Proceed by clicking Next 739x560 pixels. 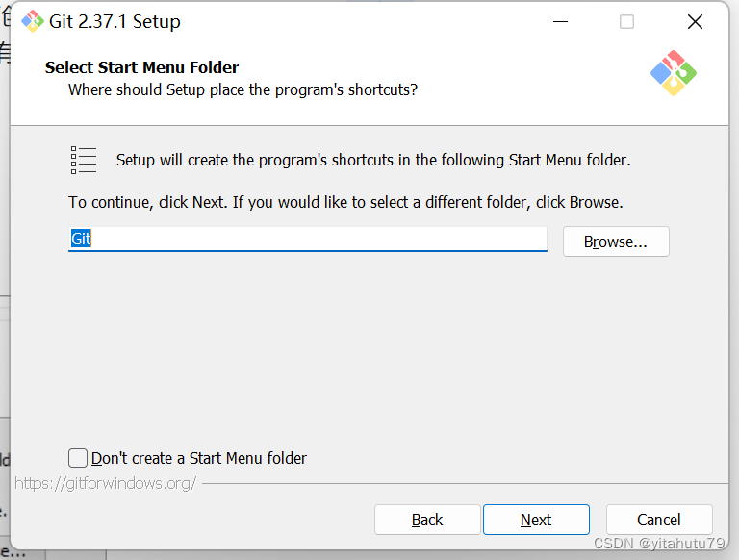pyautogui.click(x=536, y=520)
